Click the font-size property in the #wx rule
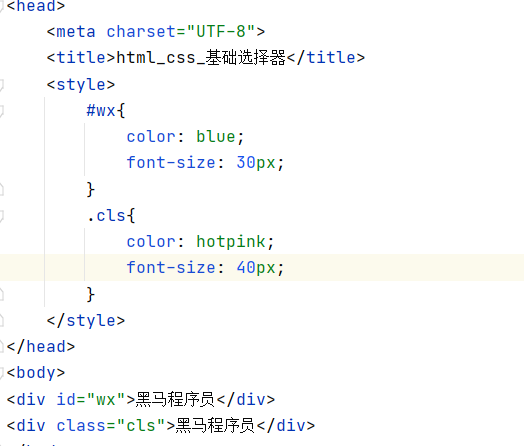Screen dimensions: 524x446 click(171, 163)
